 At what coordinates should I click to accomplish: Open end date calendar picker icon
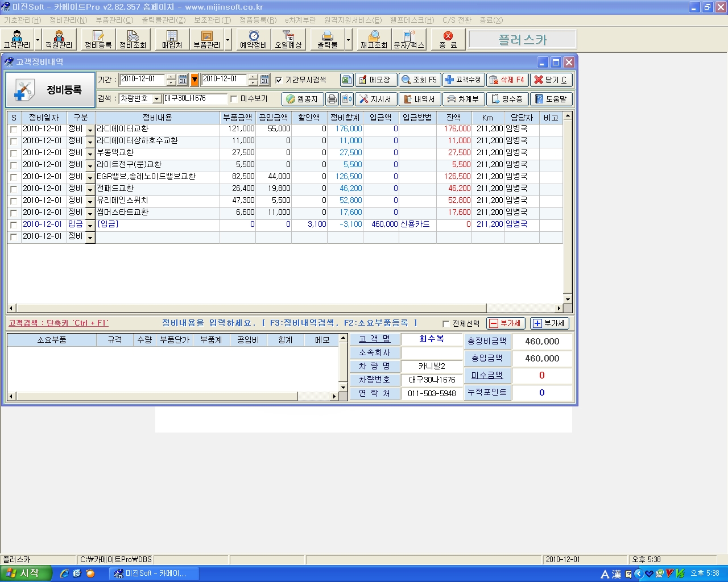[x=264, y=80]
